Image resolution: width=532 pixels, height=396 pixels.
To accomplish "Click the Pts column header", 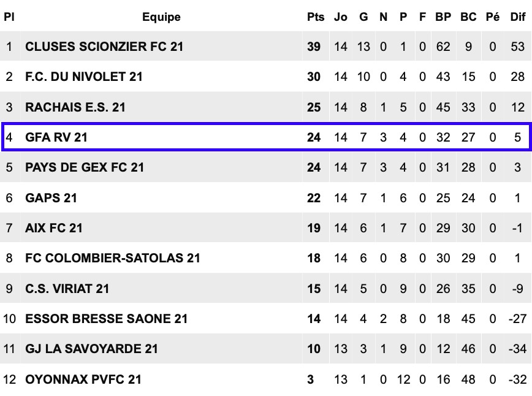I will click(x=316, y=17).
